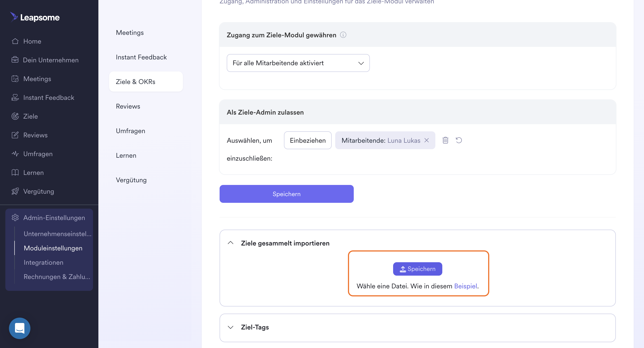Click the Ziel-Tags heading
644x348 pixels.
(255, 327)
